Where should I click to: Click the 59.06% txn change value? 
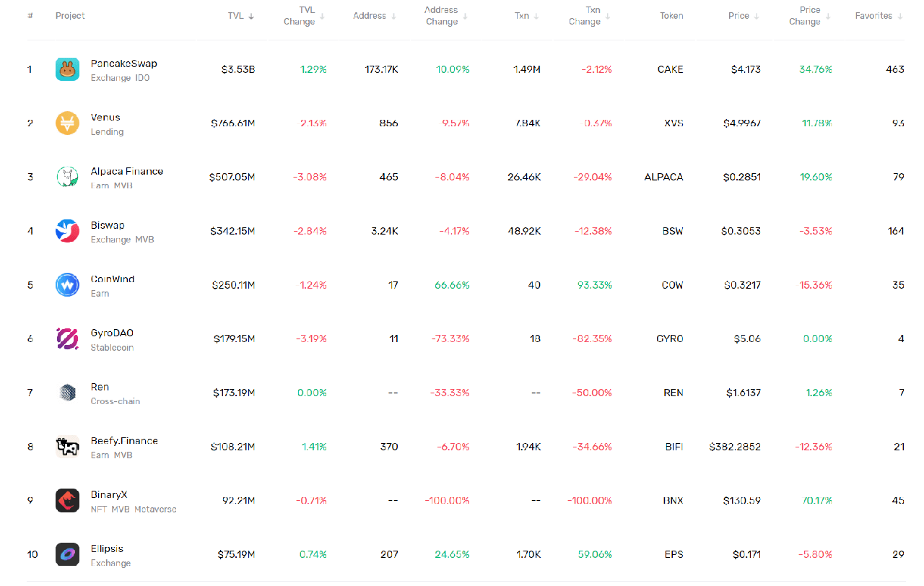coord(595,554)
